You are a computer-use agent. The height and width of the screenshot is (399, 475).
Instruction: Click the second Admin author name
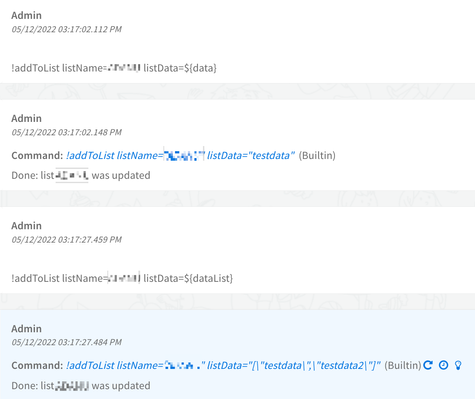[x=27, y=118]
